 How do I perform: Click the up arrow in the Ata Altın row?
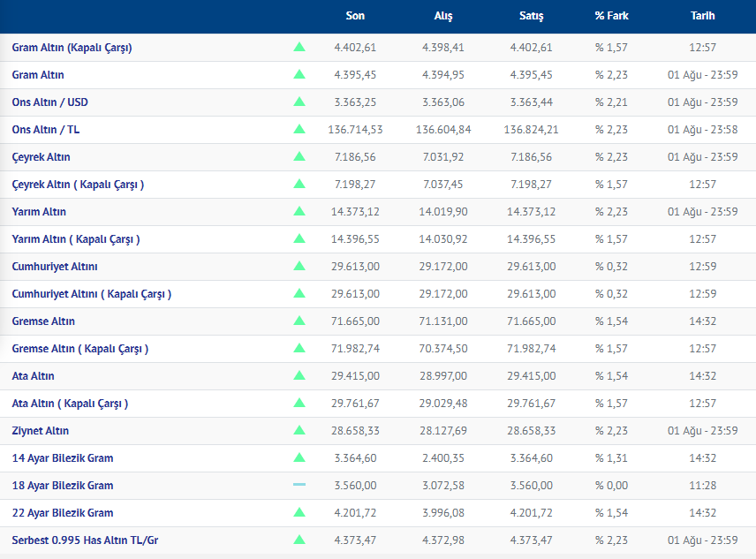point(299,375)
